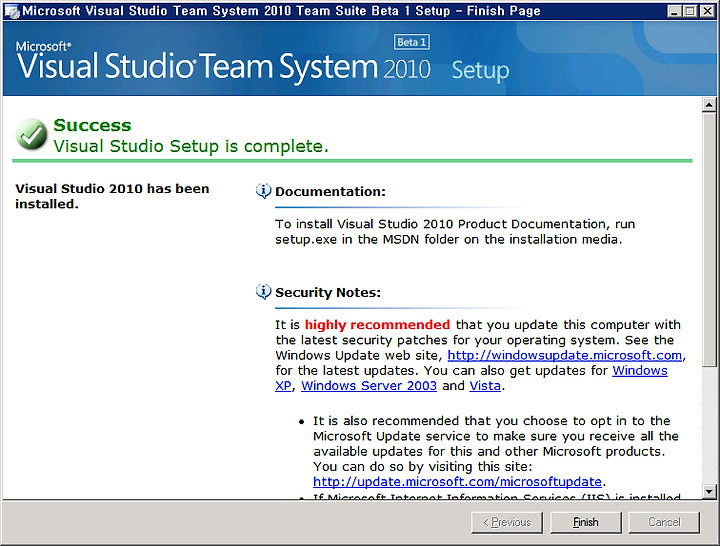Click the Security Notes info icon
Screen dimensions: 720x546
click(264, 292)
